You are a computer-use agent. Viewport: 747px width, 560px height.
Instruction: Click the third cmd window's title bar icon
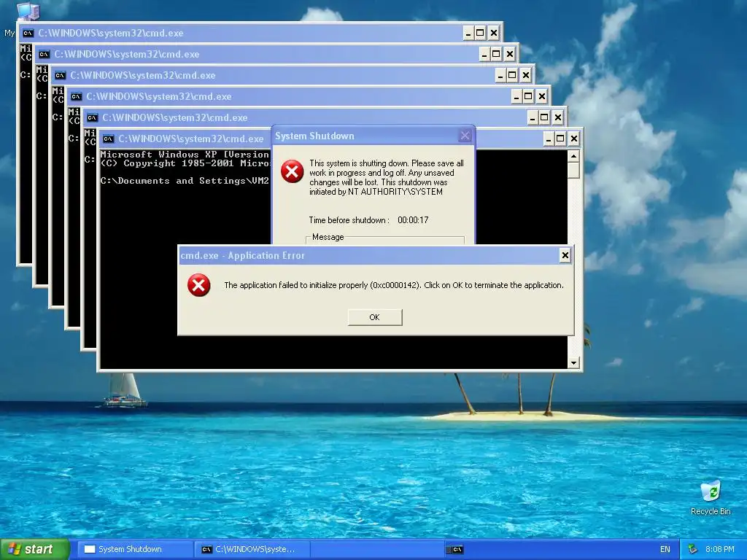point(60,75)
